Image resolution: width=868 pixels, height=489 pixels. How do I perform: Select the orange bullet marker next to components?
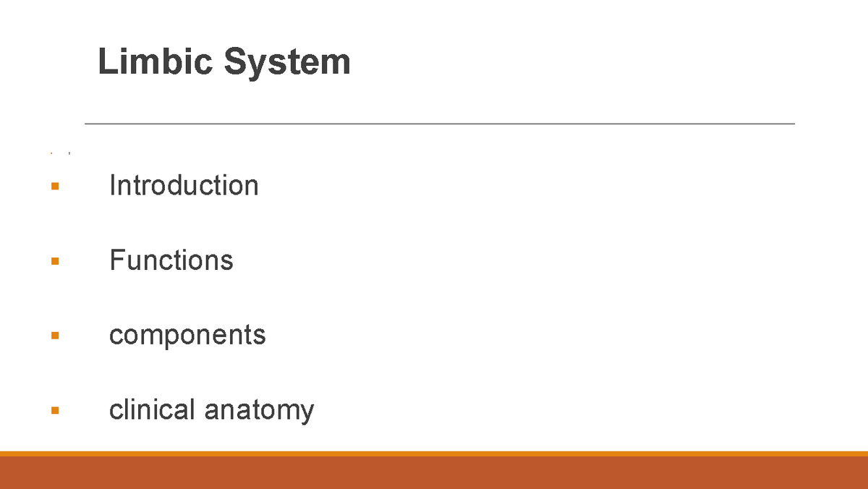[x=55, y=336]
